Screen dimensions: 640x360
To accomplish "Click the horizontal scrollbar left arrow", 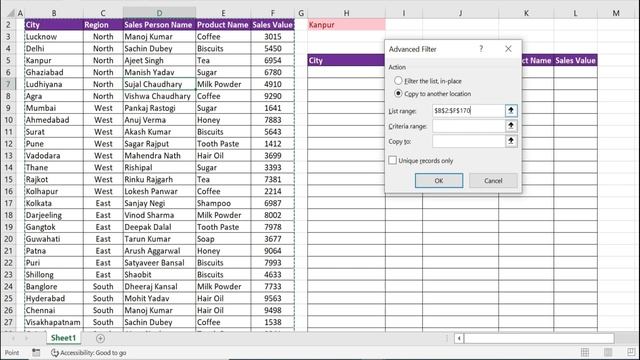I will [x=459, y=338].
